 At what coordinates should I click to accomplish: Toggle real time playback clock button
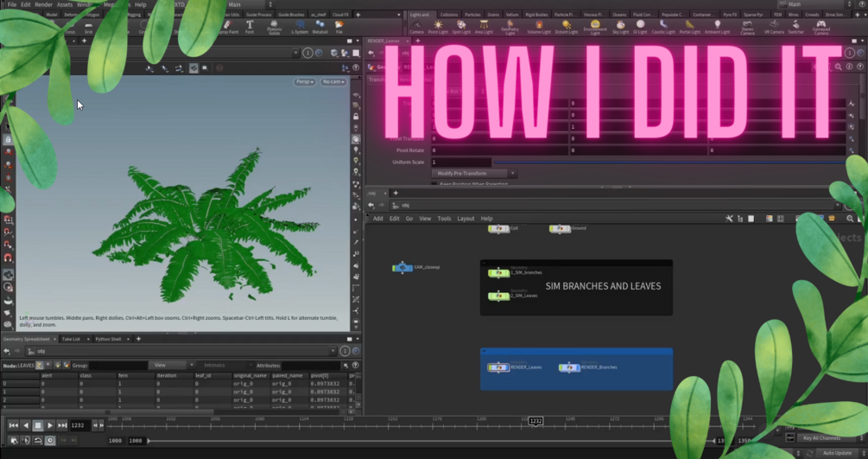click(x=50, y=440)
